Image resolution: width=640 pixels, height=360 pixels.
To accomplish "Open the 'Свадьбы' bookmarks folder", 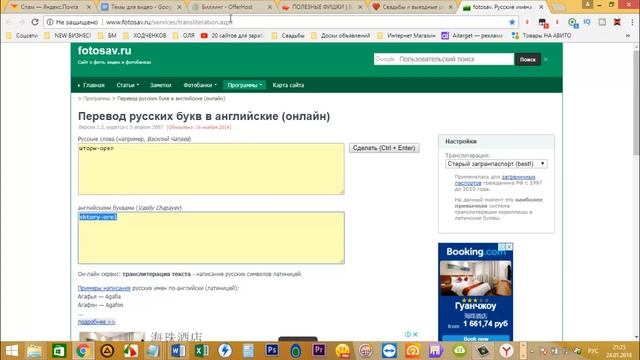I will [288, 36].
